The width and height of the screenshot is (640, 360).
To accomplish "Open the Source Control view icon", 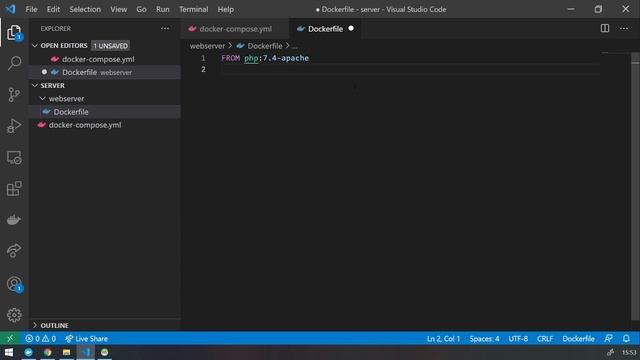I will (x=14, y=95).
